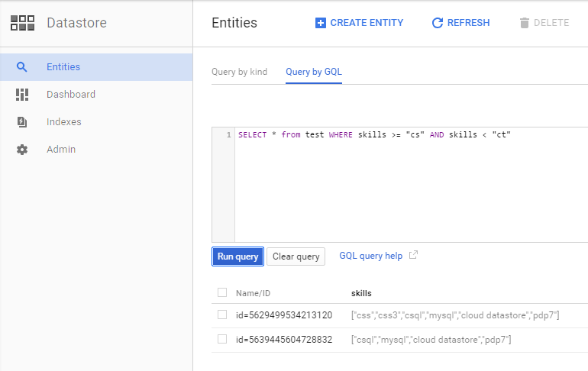Click the Datastore product logo icon
The image size is (588, 371).
point(22,23)
